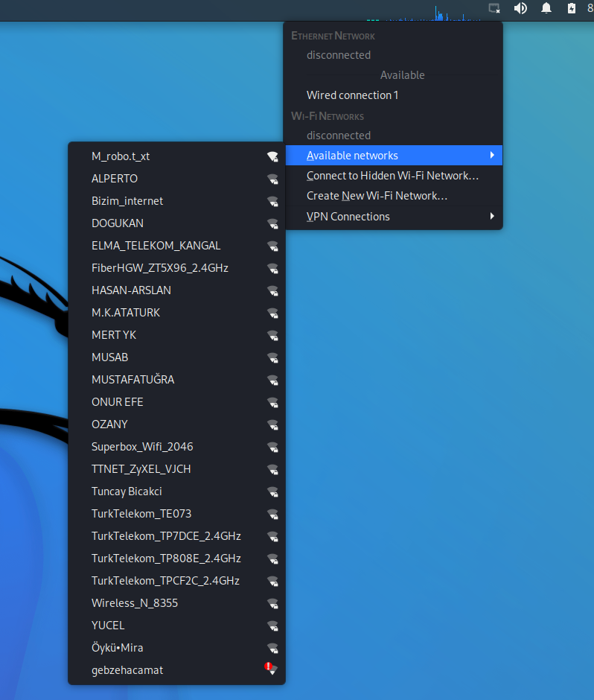
Task: Open Available networks menu entry
Action: click(x=394, y=156)
